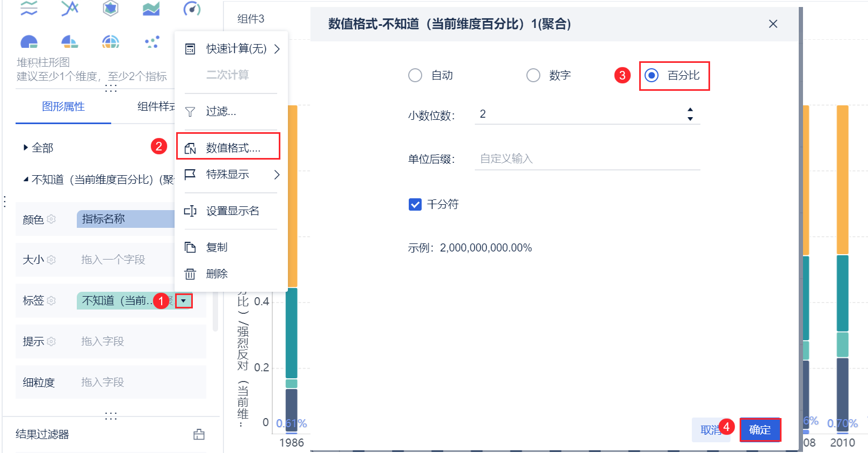
Task: Open dropdown arrow on 标签 field pill
Action: (x=184, y=301)
